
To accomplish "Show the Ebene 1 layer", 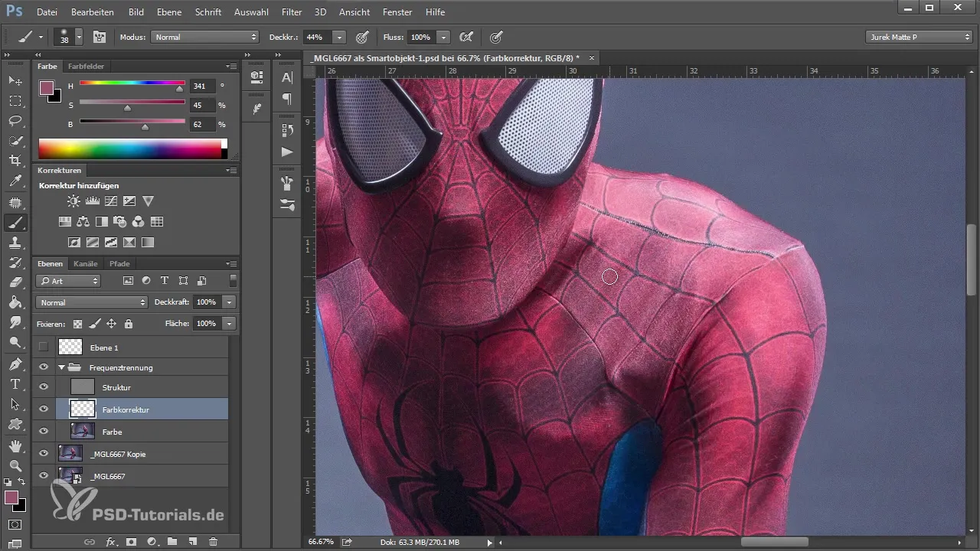I will click(x=44, y=347).
